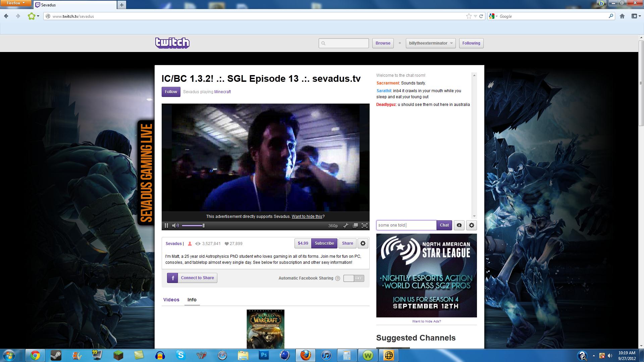Pop out the video player

pos(355,226)
